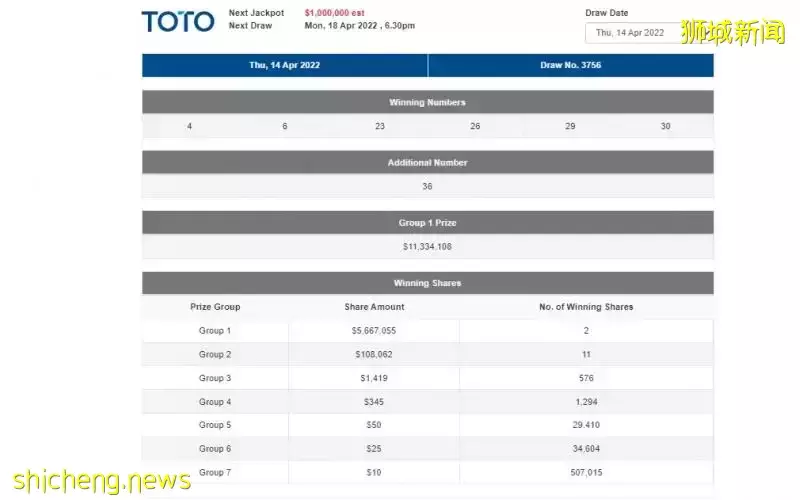Click winning number 30
The image size is (800, 500).
pyautogui.click(x=665, y=126)
